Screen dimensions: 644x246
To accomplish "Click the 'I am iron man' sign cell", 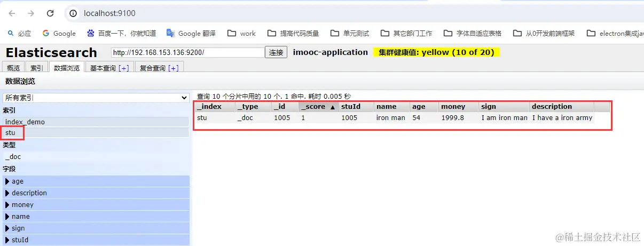I will tap(504, 118).
